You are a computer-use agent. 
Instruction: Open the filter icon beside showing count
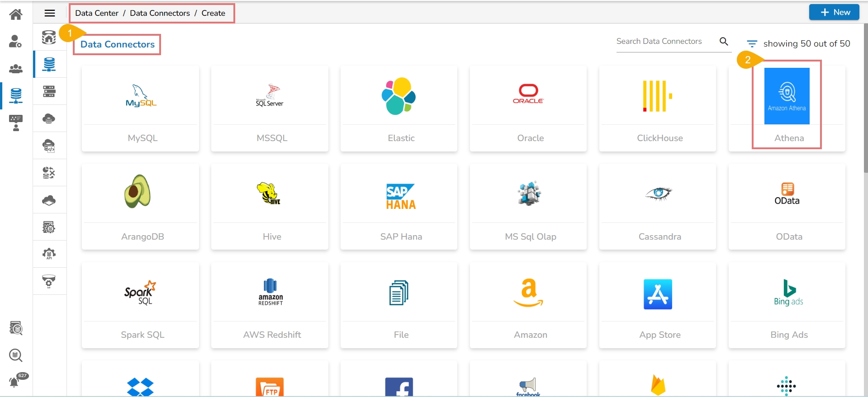coord(752,44)
